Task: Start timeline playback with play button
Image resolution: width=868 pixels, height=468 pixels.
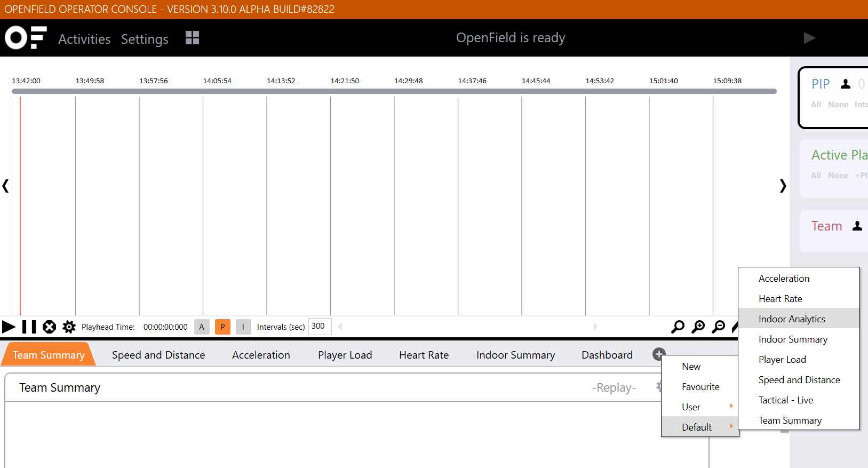Action: (9, 327)
